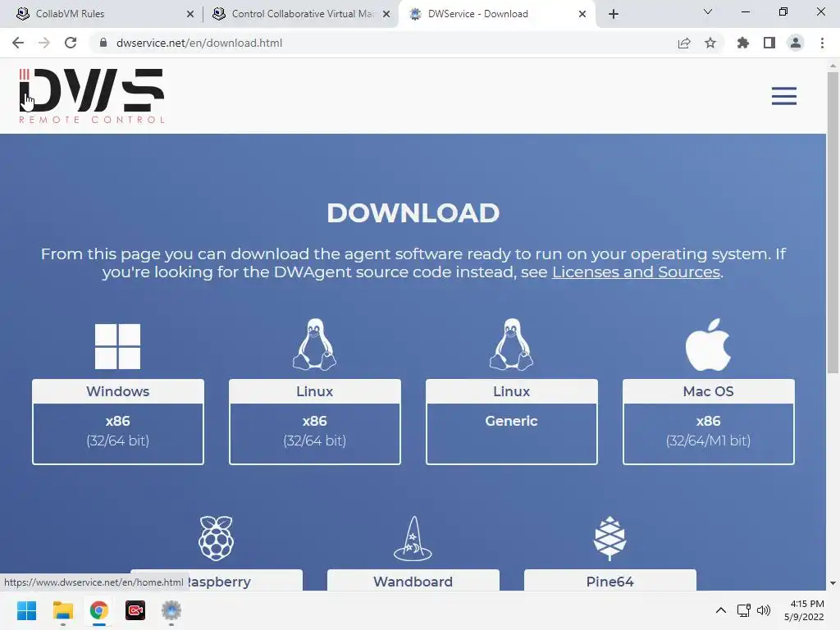The height and width of the screenshot is (630, 840).
Task: Go forward to the next page
Action: [x=44, y=43]
